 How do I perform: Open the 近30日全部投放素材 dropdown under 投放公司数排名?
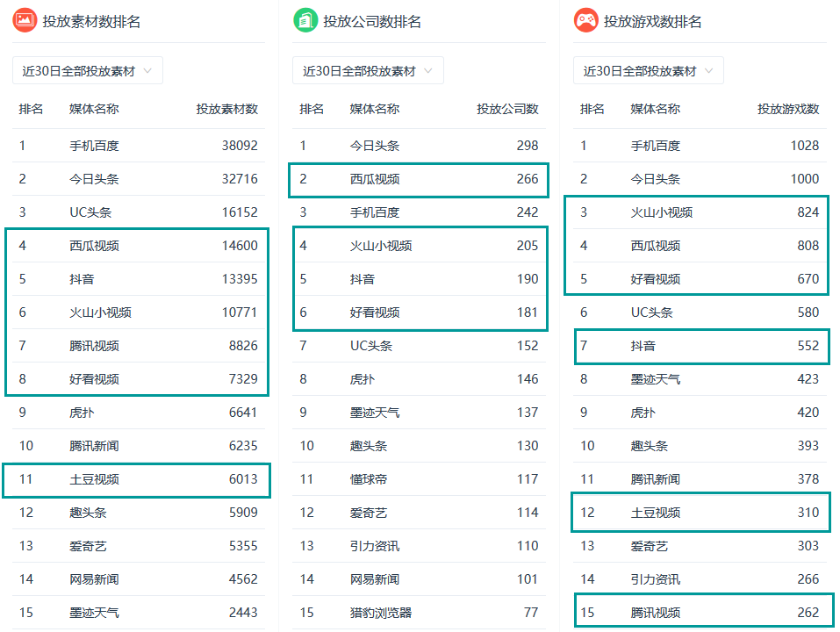coord(368,71)
